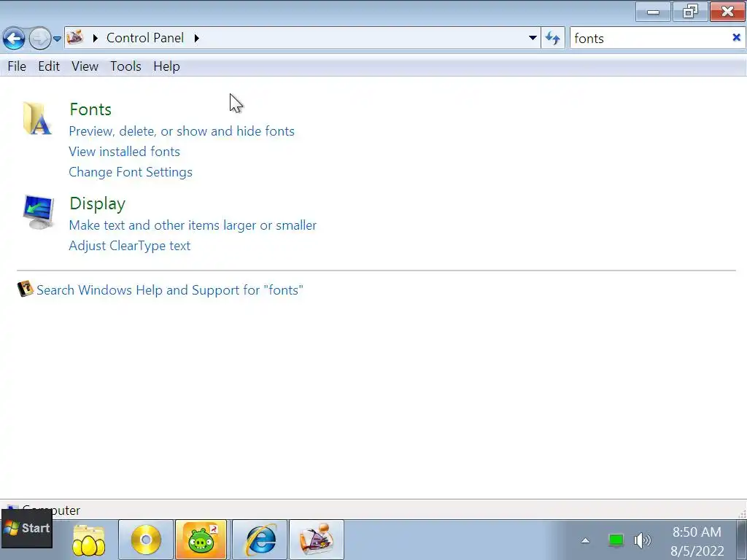Open the Edit menu
This screenshot has height=560, width=747.
point(49,66)
